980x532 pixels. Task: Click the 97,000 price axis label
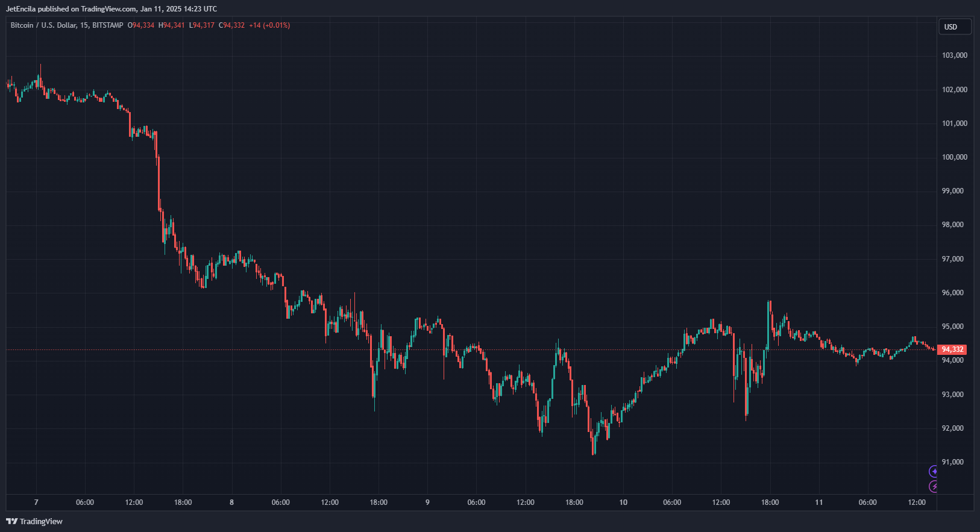pyautogui.click(x=954, y=259)
